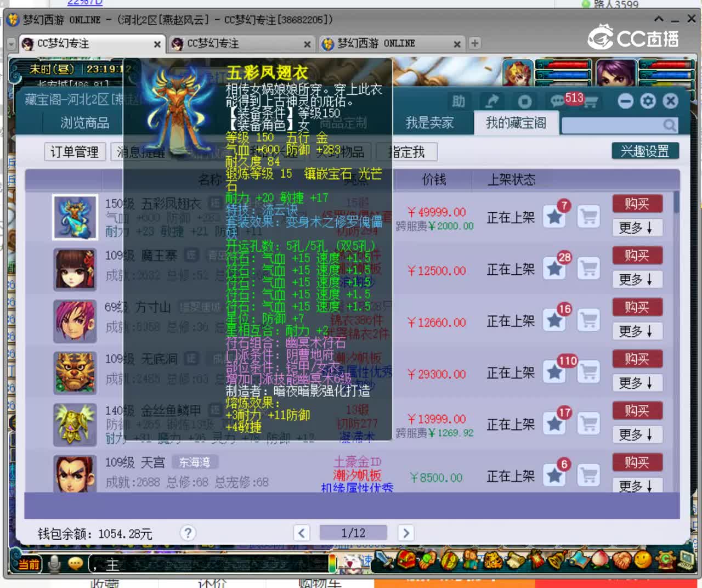The width and height of the screenshot is (702, 588).
Task: Open 订单管理 sub-tab
Action: [75, 152]
